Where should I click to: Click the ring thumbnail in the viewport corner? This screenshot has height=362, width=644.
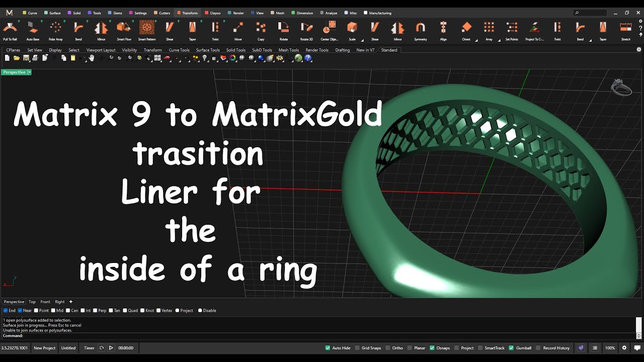coord(621,87)
